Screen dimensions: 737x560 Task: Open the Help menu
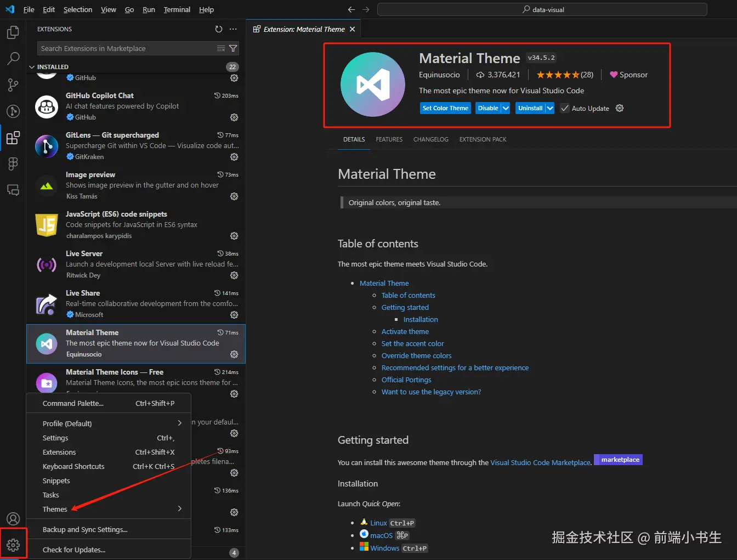tap(207, 9)
